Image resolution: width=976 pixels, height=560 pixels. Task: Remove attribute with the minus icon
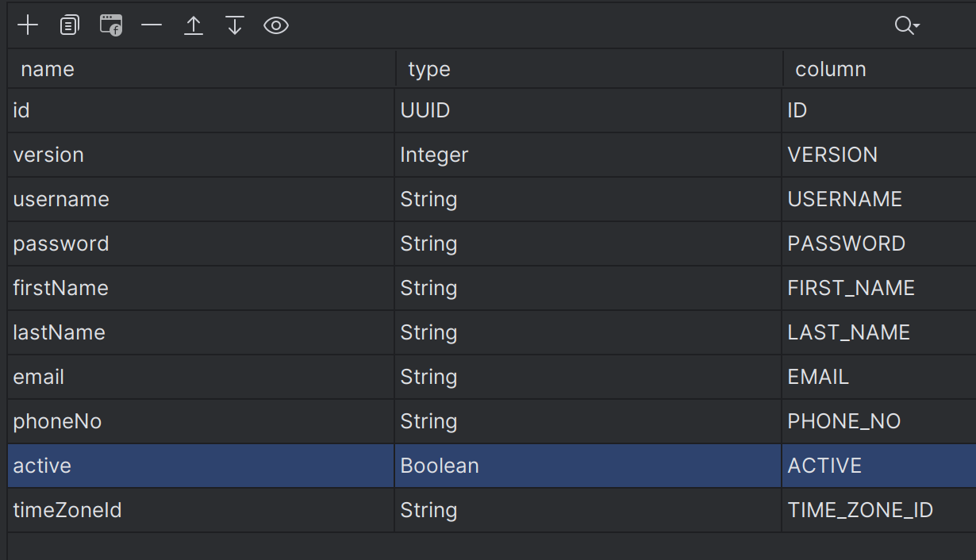[152, 25]
